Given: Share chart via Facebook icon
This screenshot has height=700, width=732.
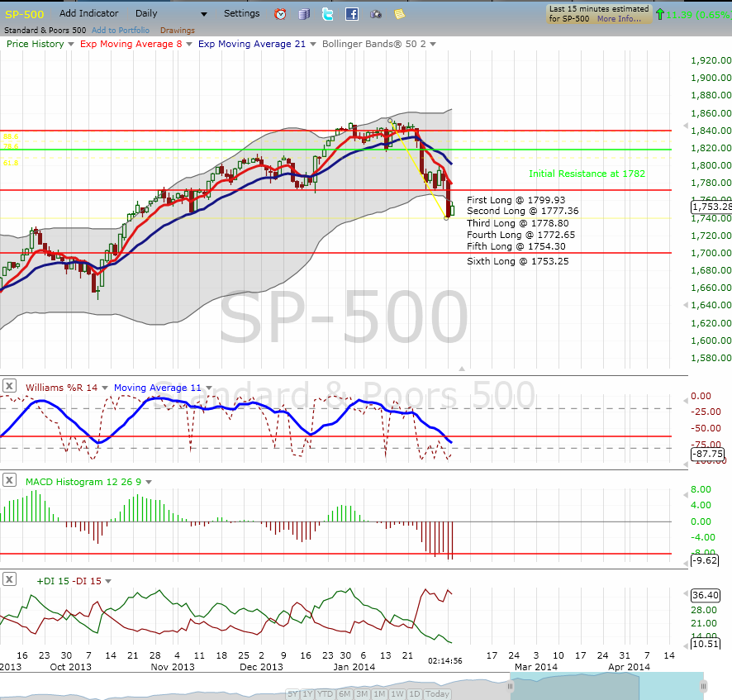Looking at the screenshot, I should [351, 14].
